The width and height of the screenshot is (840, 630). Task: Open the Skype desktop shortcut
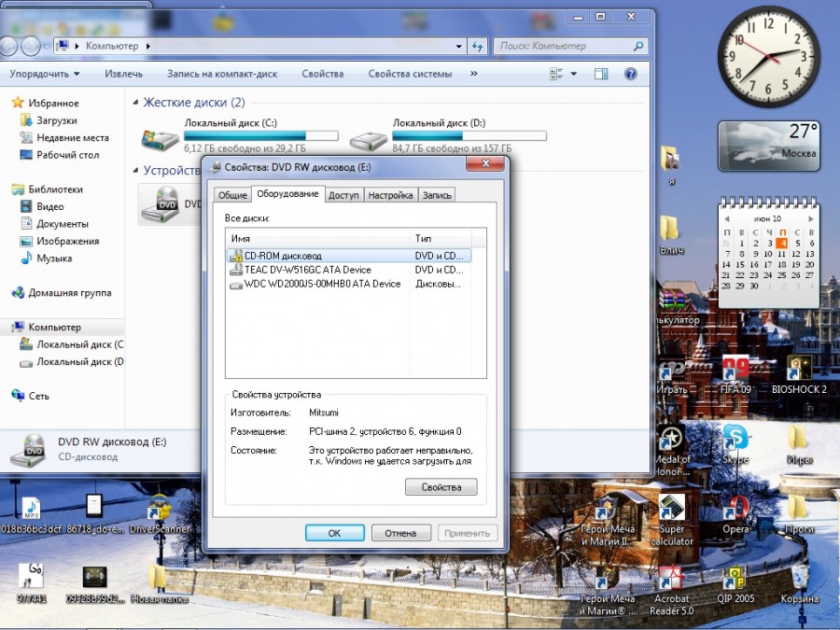point(735,439)
